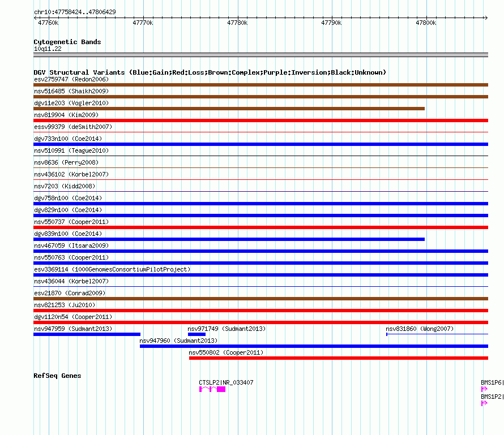The height and width of the screenshot is (435, 504).
Task: Select the red nsv550802 loss bar
Action: pyautogui.click(x=339, y=358)
